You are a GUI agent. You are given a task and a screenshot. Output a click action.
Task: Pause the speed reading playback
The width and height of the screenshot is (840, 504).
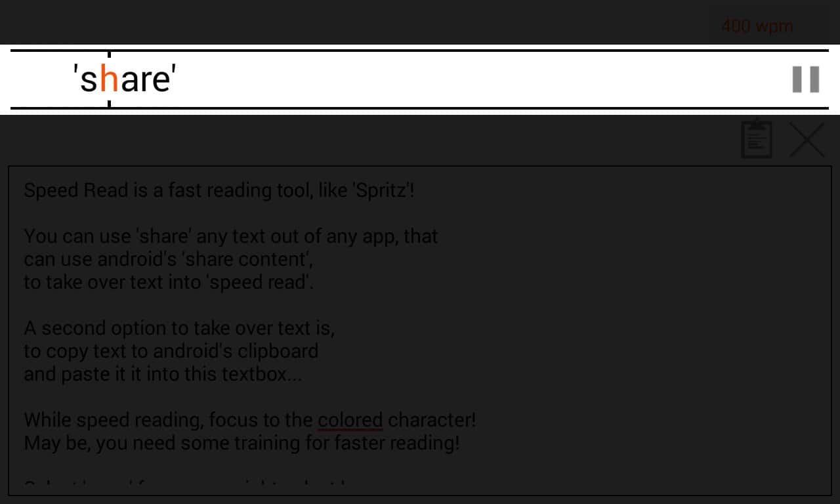(805, 79)
